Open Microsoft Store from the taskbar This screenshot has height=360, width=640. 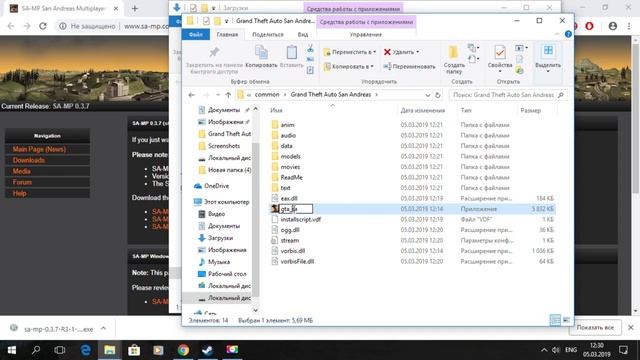(134, 350)
